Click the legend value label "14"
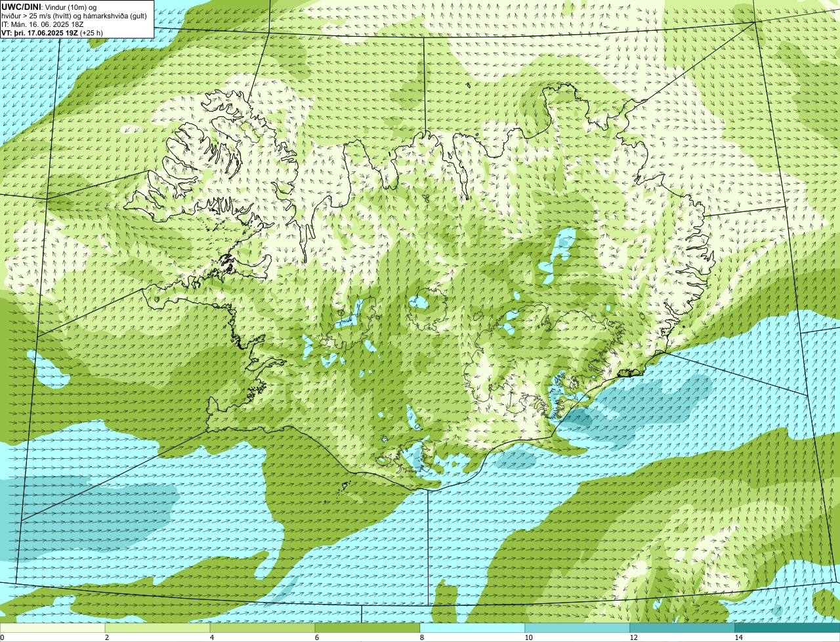The height and width of the screenshot is (642, 840). 738,637
